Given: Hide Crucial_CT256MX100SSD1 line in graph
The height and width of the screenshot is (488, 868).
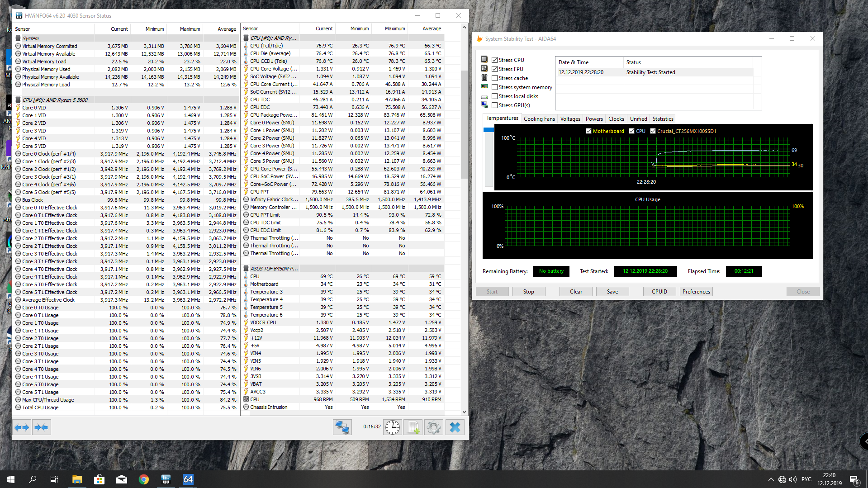Looking at the screenshot, I should (x=653, y=131).
